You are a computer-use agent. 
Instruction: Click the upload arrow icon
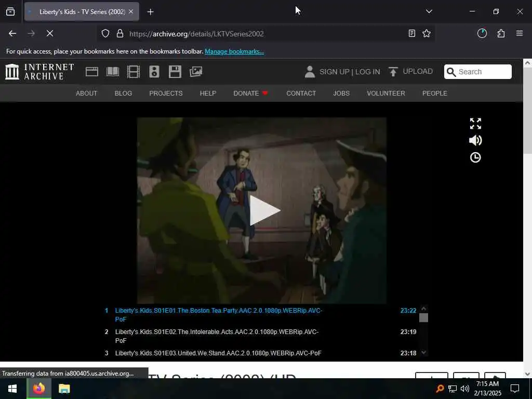coord(393,72)
